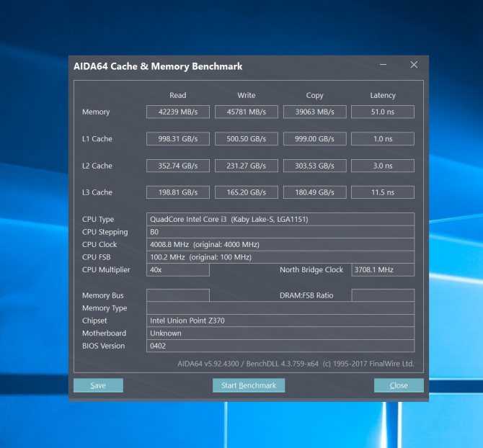Click the CPU Type label
The height and width of the screenshot is (448, 483).
pos(98,220)
